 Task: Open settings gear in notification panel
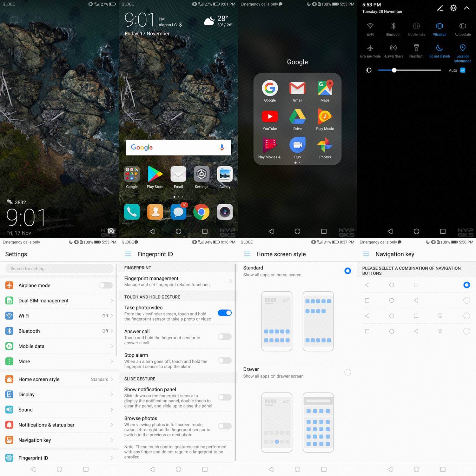point(453,8)
